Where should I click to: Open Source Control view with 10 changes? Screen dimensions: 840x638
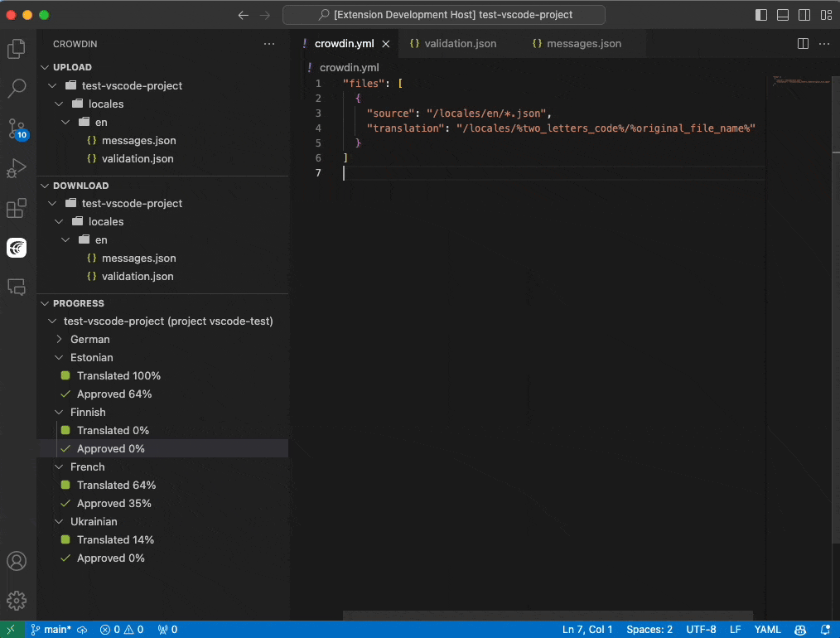(17, 128)
